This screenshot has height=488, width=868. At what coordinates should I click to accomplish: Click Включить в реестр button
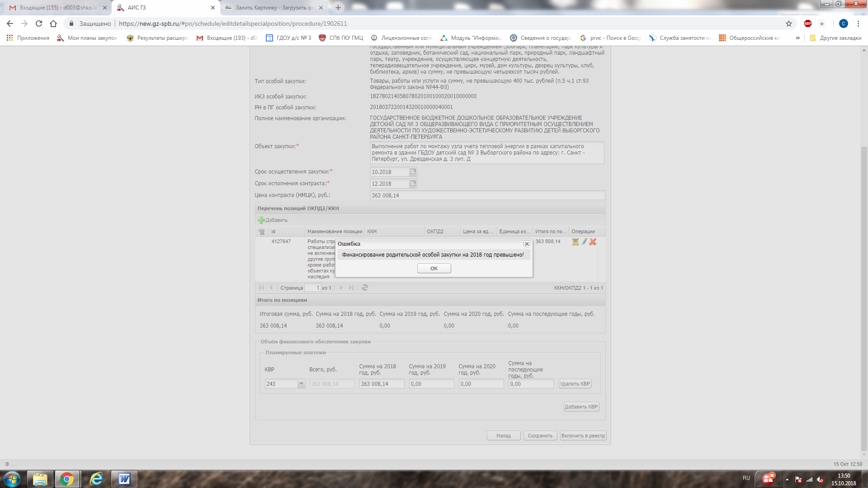[583, 436]
